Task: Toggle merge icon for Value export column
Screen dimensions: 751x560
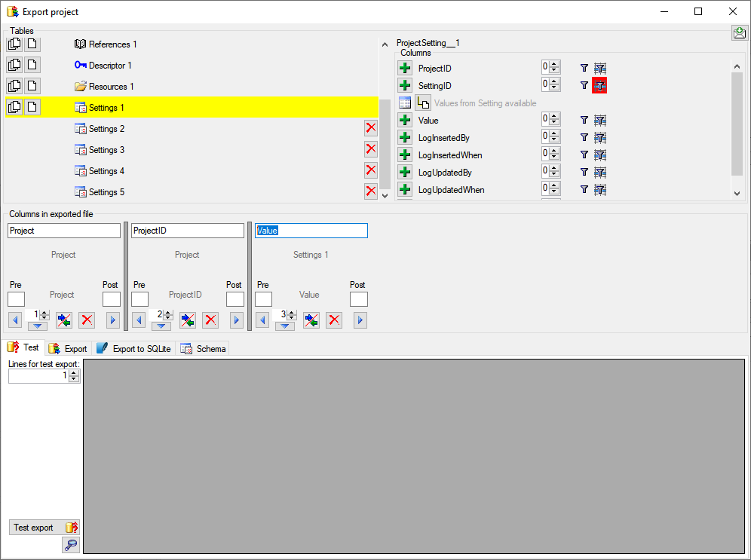Action: pyautogui.click(x=311, y=320)
